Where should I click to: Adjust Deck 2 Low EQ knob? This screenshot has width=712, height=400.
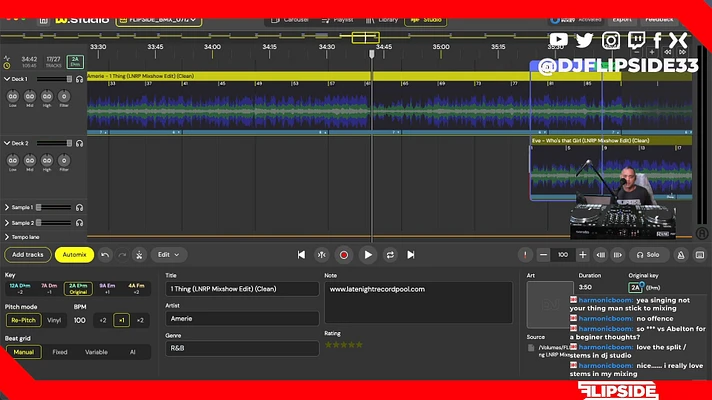[x=13, y=160]
